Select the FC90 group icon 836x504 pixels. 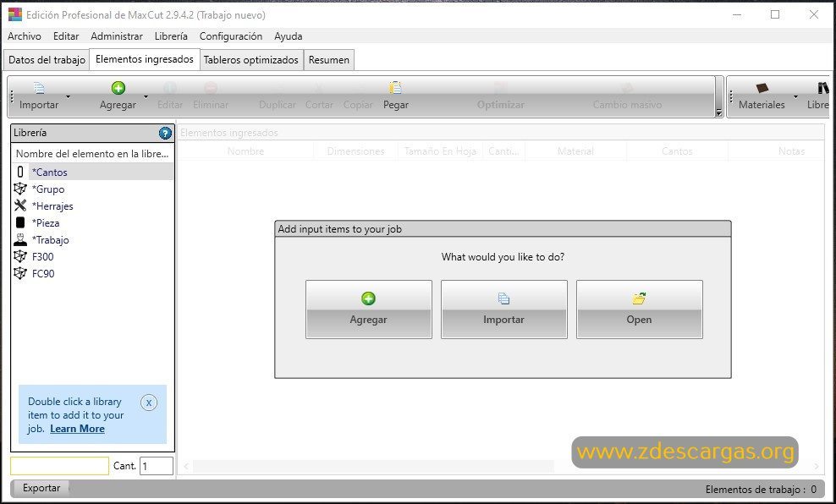point(20,274)
